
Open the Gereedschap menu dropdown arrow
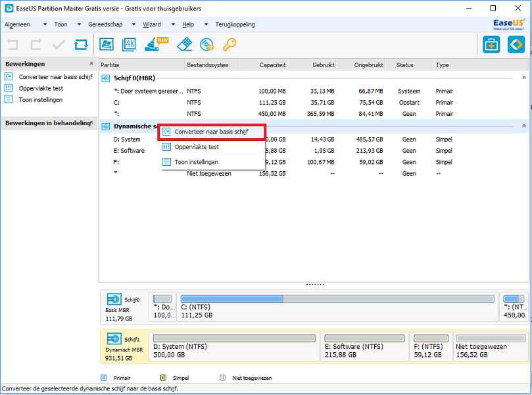(x=133, y=24)
